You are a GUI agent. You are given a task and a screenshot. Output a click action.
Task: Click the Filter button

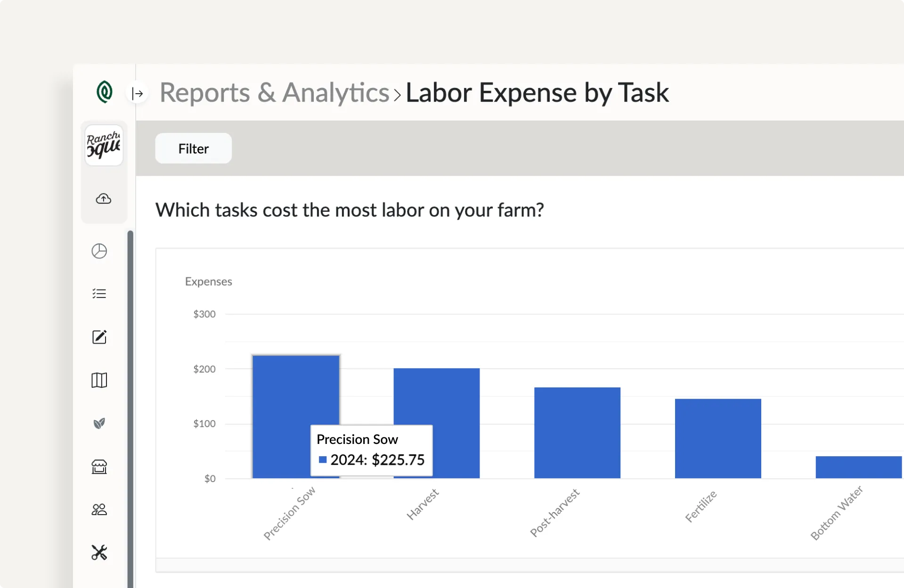click(193, 148)
